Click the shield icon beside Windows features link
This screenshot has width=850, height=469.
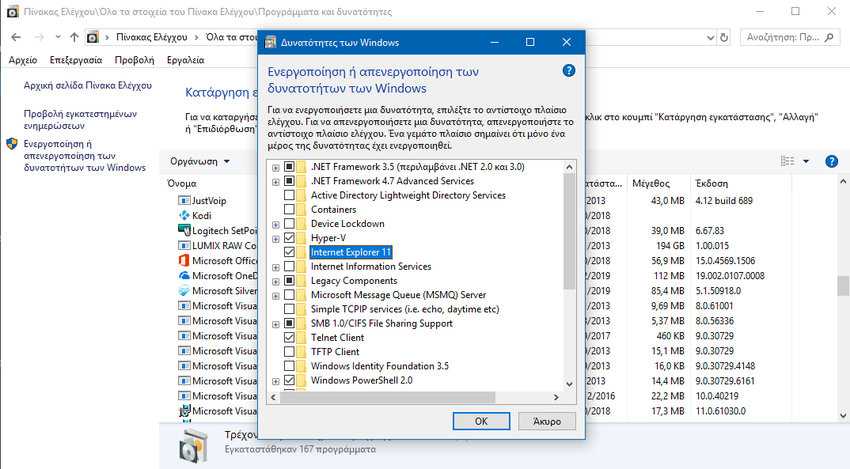click(x=12, y=144)
